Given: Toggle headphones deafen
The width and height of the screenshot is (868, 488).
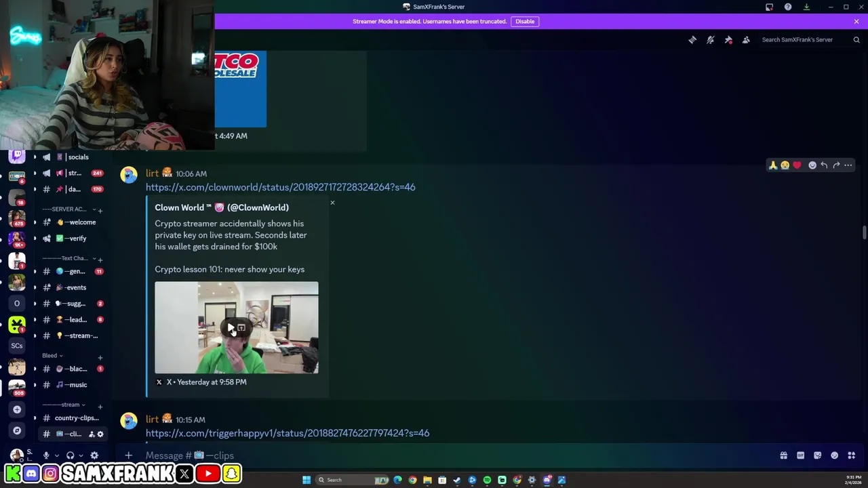Looking at the screenshot, I should (x=71, y=455).
